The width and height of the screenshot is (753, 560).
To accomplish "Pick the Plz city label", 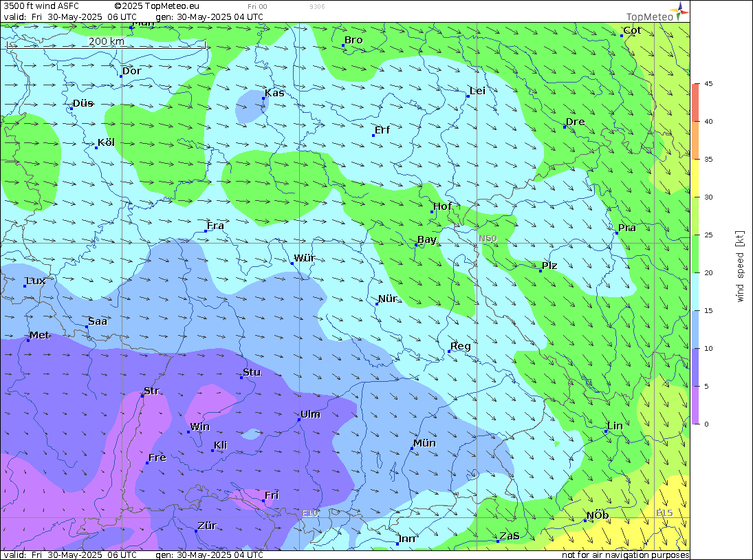I will (x=549, y=266).
